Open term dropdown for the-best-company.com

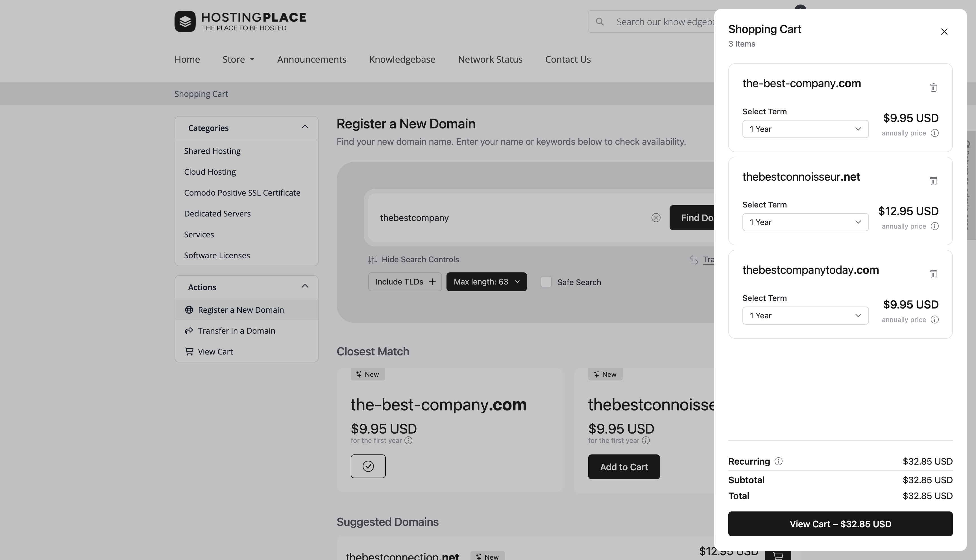pos(805,129)
